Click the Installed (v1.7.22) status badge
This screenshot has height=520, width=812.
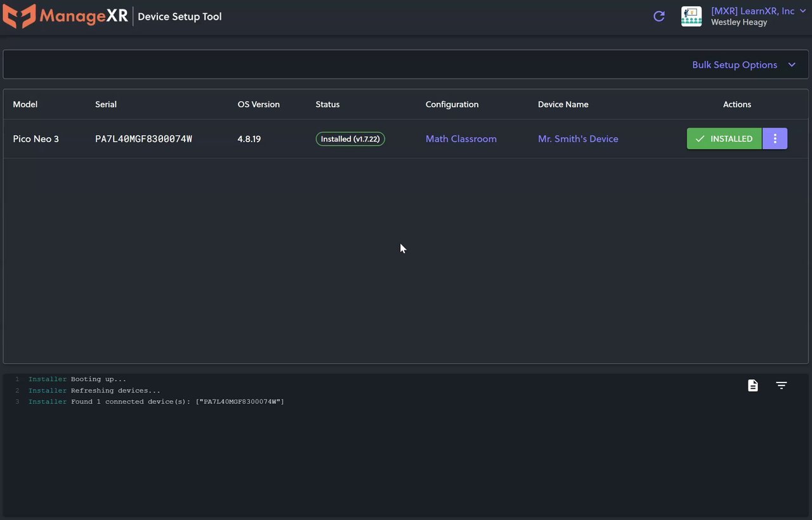coord(350,139)
